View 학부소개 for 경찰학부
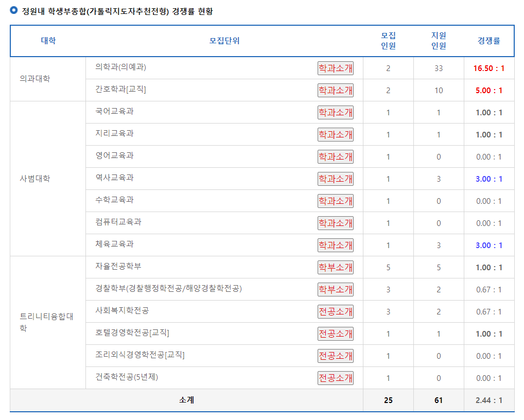This screenshot has width=524, height=420. pos(335,289)
